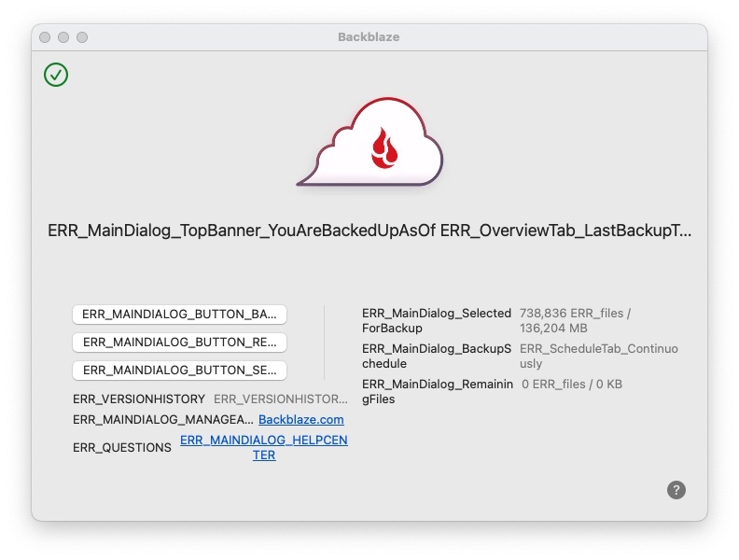The image size is (739, 560).
Task: Click the ERR_MainDialog_SelectedForBackup label
Action: pyautogui.click(x=437, y=320)
